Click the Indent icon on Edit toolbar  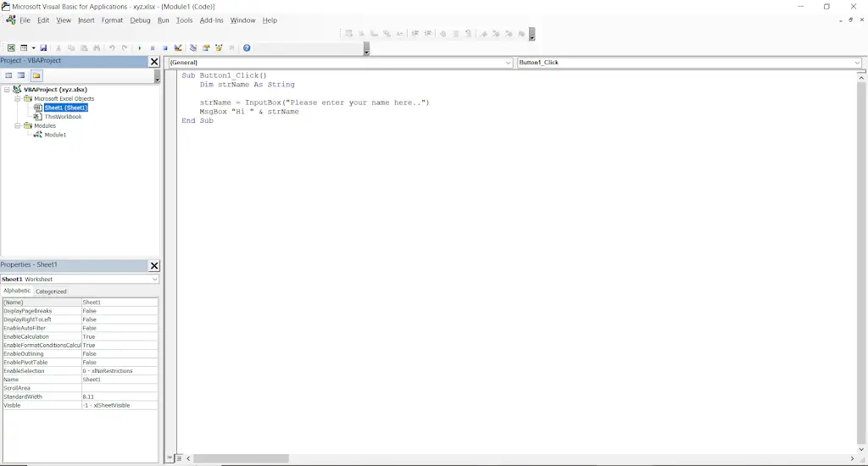(415, 34)
